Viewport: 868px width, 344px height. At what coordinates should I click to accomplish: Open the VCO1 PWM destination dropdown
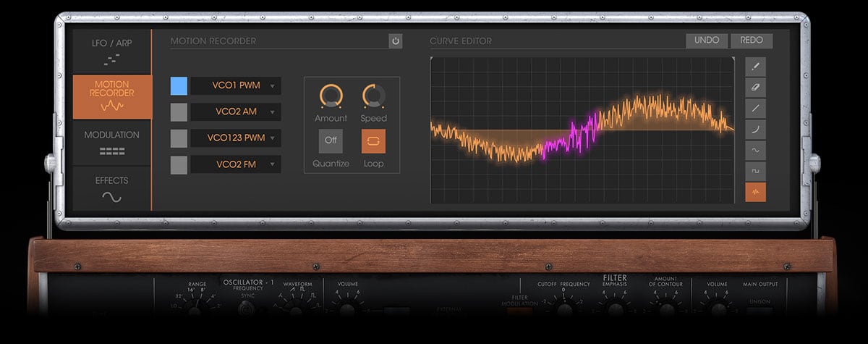tap(236, 86)
